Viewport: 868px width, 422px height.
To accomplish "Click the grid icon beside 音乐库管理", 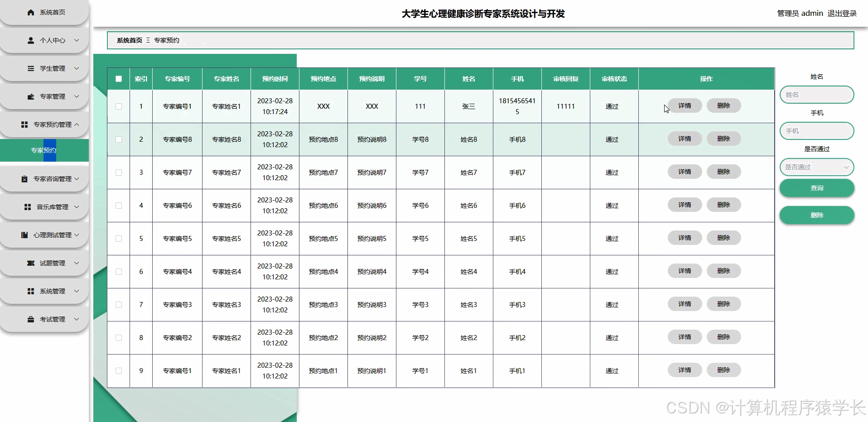I will tap(28, 207).
